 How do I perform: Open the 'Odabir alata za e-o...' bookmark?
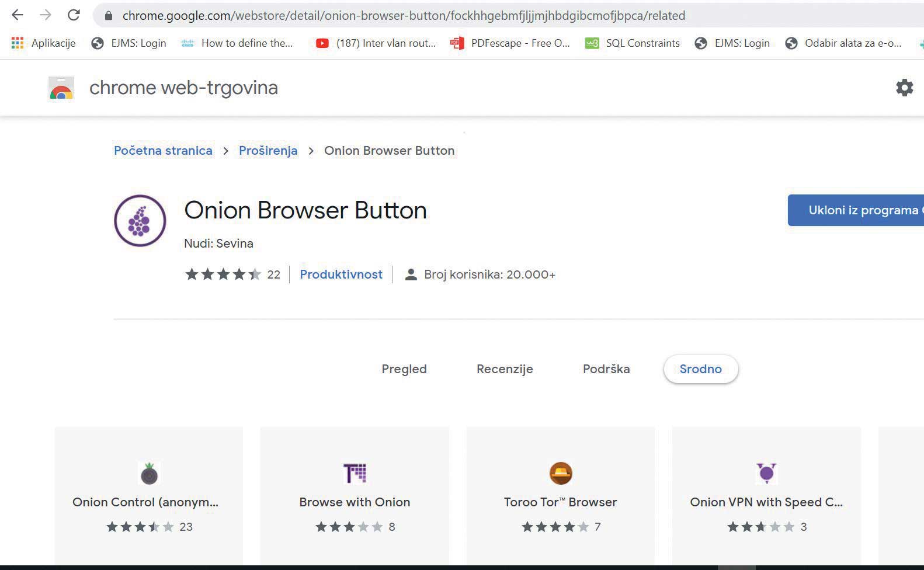[x=843, y=43]
